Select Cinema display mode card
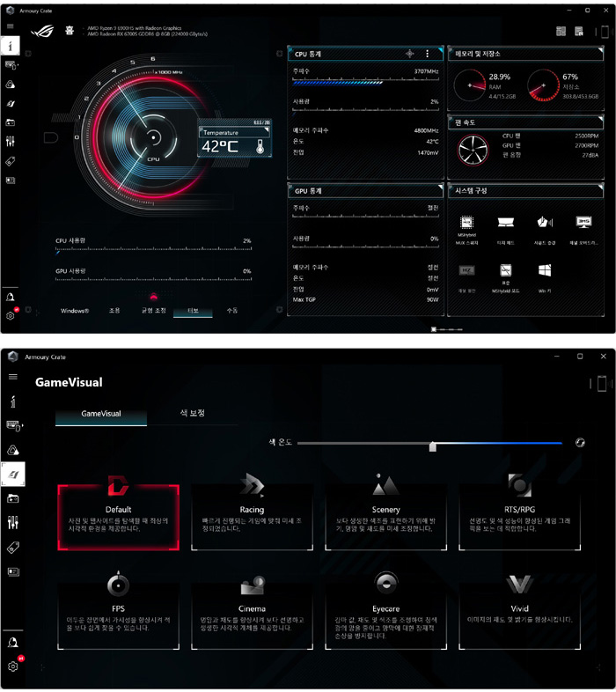 (252, 616)
